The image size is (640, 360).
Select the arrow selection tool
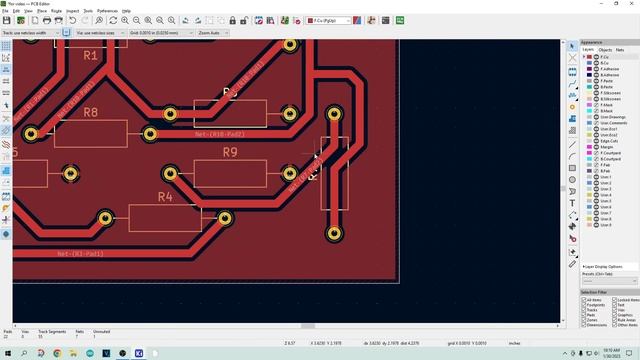pos(572,46)
